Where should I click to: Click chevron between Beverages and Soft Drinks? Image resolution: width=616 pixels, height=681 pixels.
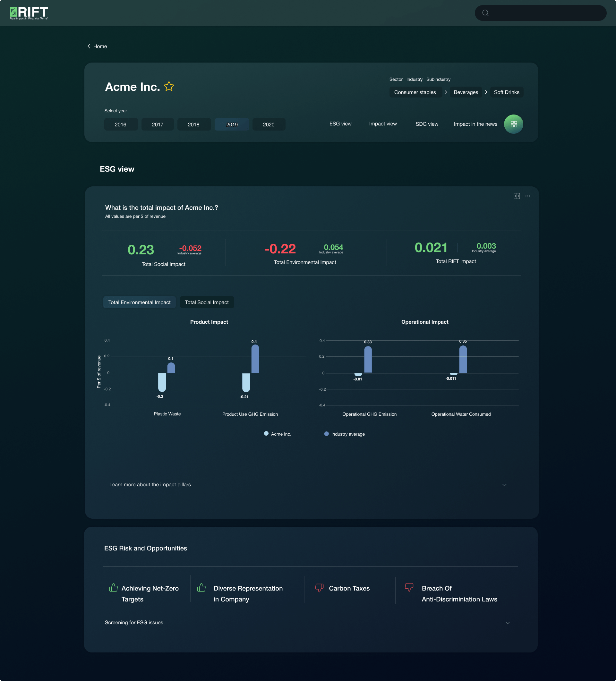pyautogui.click(x=486, y=92)
